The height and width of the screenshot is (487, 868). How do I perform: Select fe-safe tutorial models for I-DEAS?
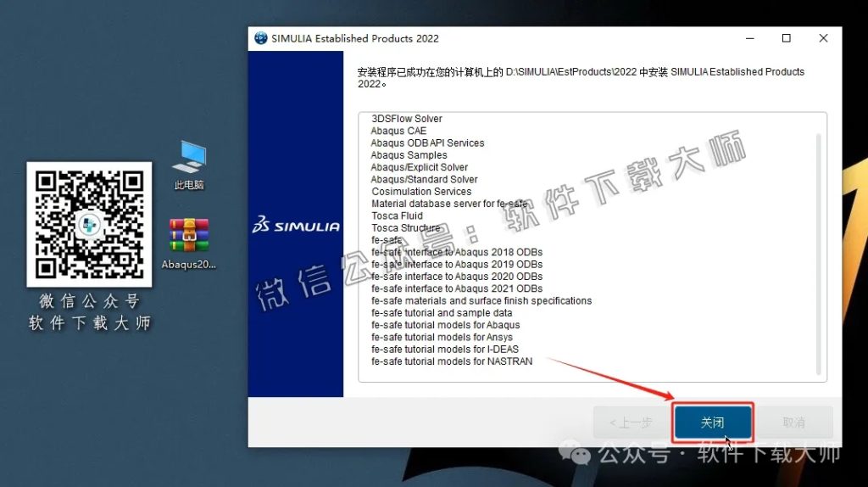445,350
